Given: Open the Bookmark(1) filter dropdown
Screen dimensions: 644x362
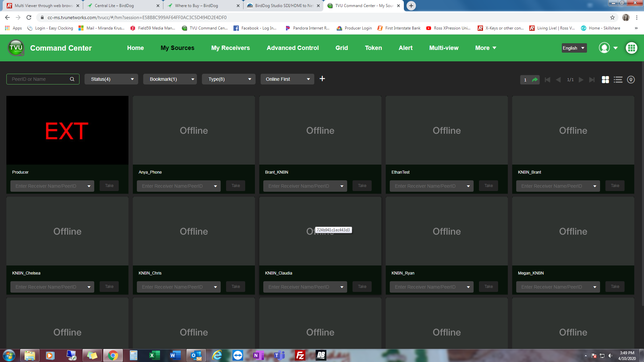Looking at the screenshot, I should pyautogui.click(x=170, y=79).
